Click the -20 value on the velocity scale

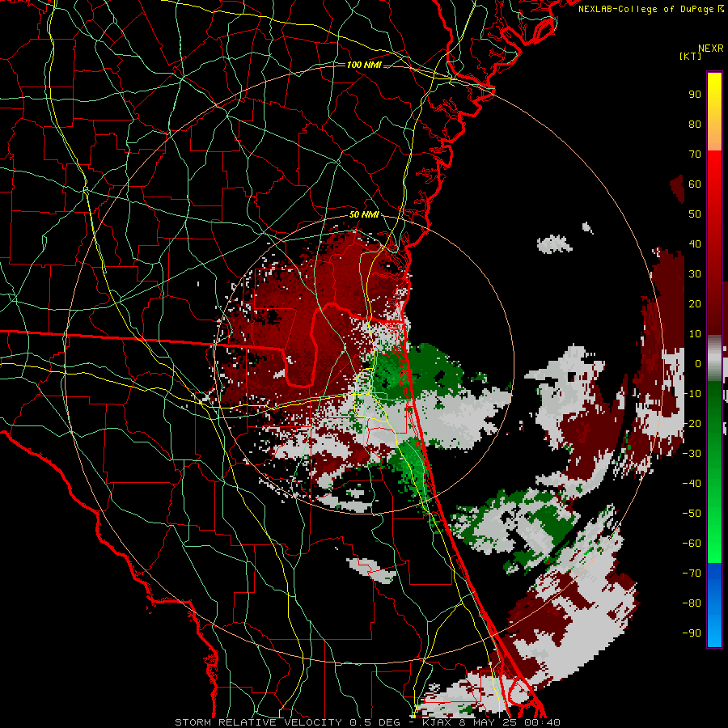[x=692, y=424]
